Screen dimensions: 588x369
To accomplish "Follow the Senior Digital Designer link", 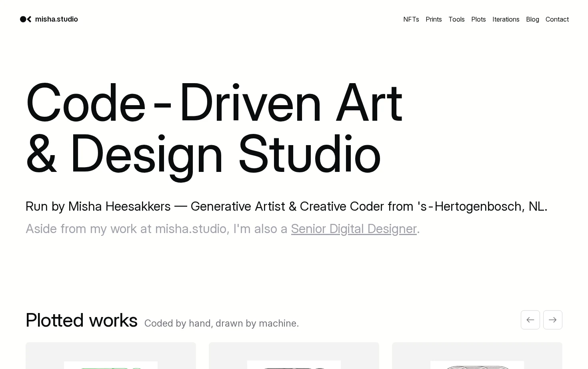I will tap(354, 229).
